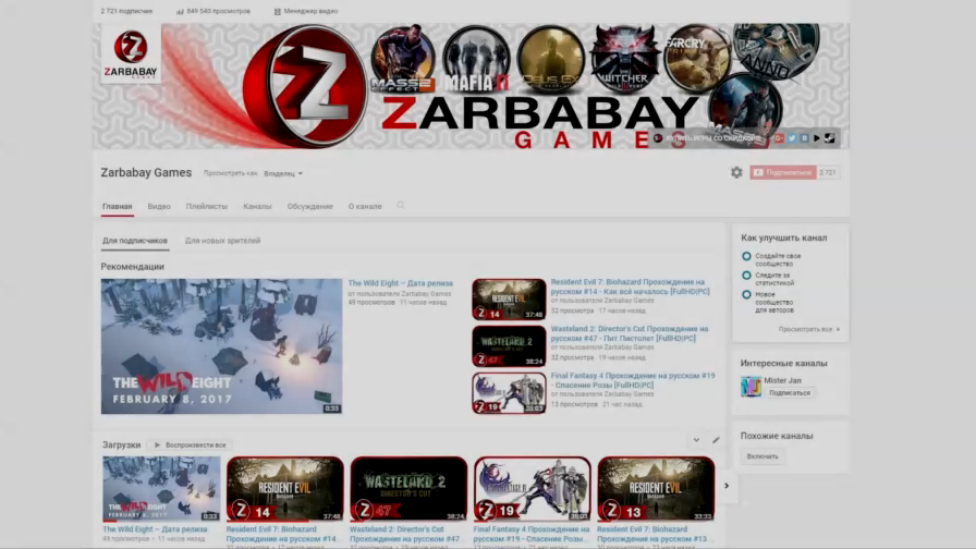Play the large Wild Eight featured video

tap(222, 346)
